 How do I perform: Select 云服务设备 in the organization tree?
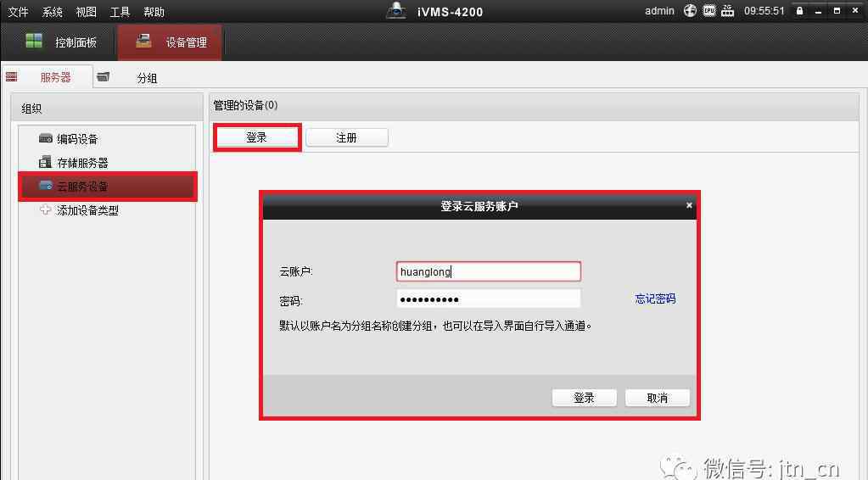(x=81, y=187)
